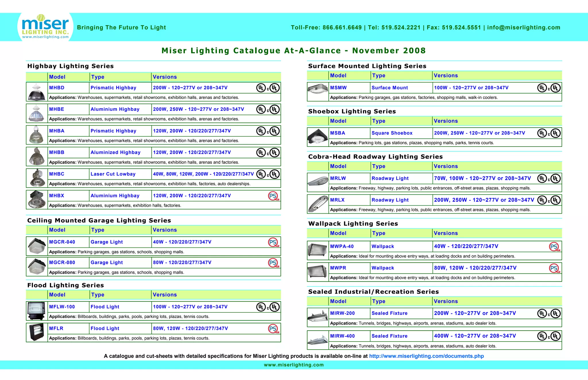Viewport: 588px width, 380px height.
Task: Click the www.miserlighting.com footer link
Action: 294,365
